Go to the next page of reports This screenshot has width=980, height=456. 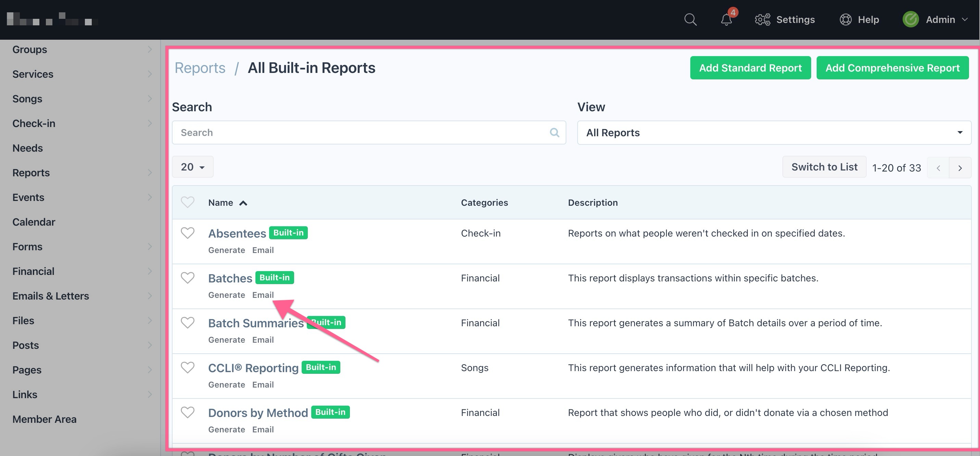pos(960,168)
